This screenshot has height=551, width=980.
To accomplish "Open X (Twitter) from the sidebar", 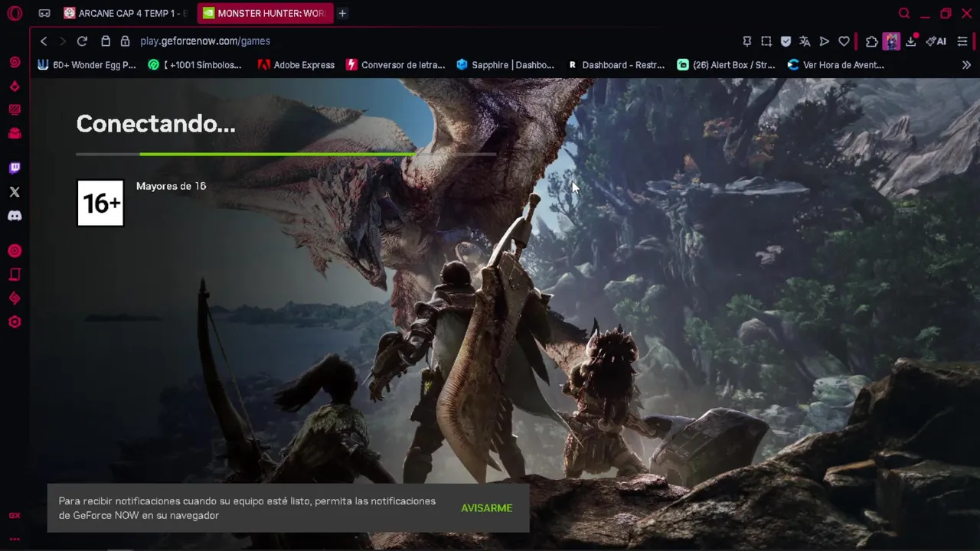I will pos(15,192).
